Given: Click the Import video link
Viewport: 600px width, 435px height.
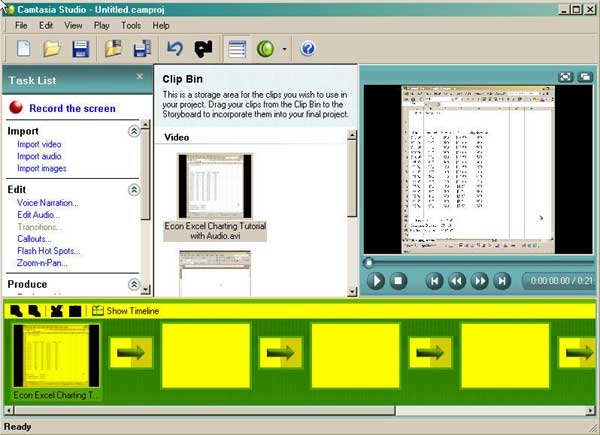Looking at the screenshot, I should tap(39, 144).
